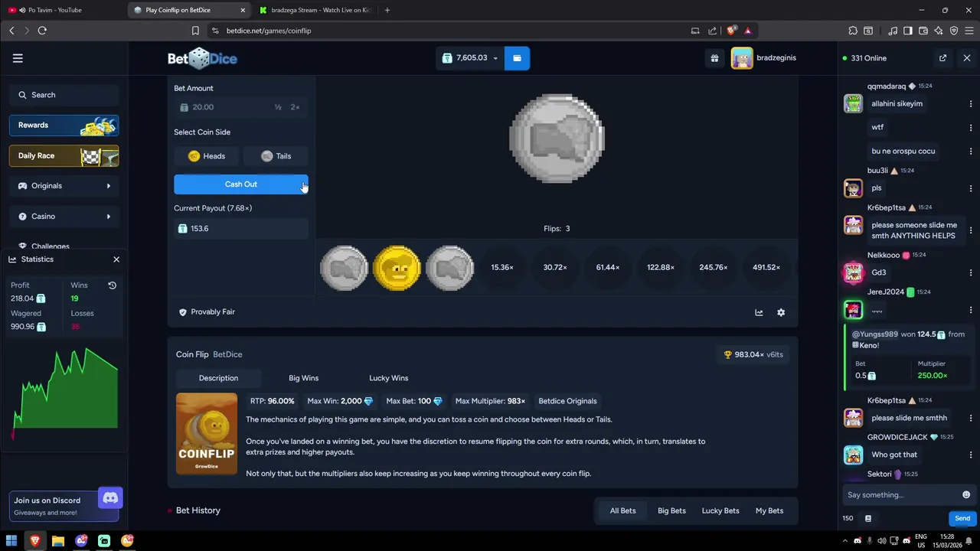Click the large silver tails coin
This screenshot has width=980, height=551.
click(x=557, y=139)
